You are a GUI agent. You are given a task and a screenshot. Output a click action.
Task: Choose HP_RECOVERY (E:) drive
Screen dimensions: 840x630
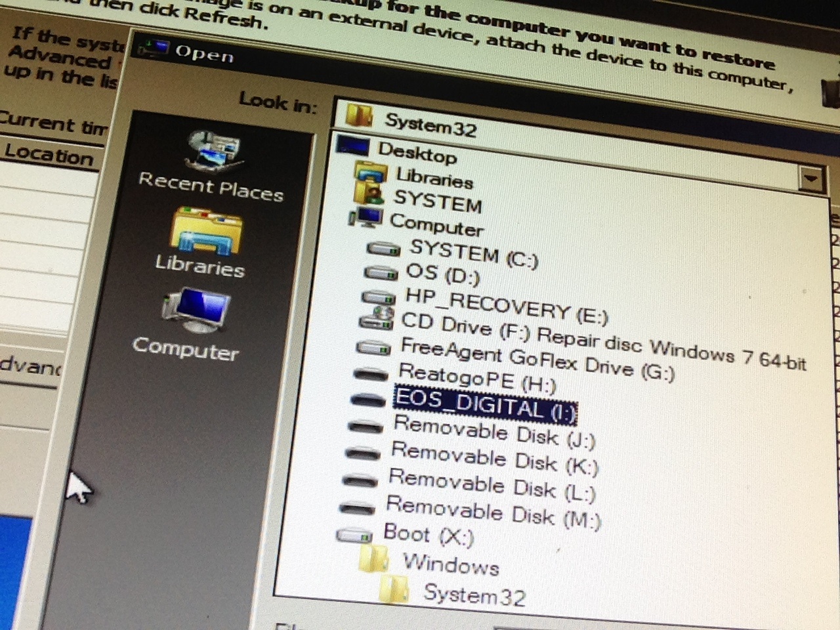point(506,306)
